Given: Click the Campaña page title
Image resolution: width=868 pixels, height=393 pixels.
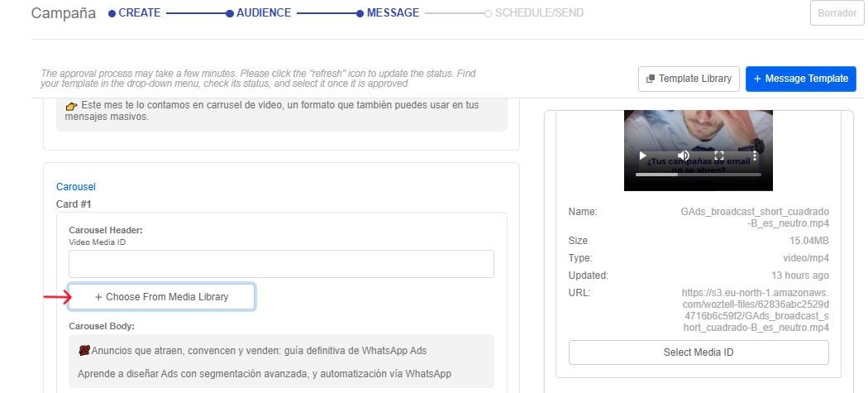Looking at the screenshot, I should pyautogui.click(x=63, y=13).
